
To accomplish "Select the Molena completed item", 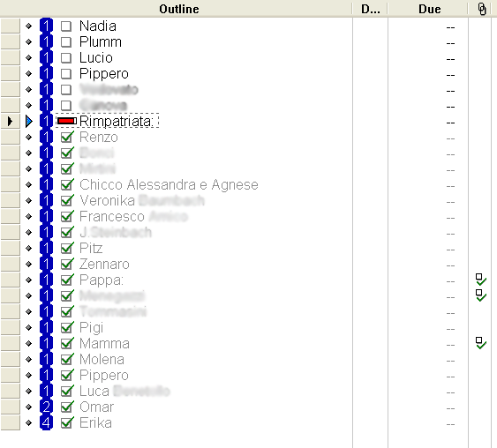I will tap(102, 359).
